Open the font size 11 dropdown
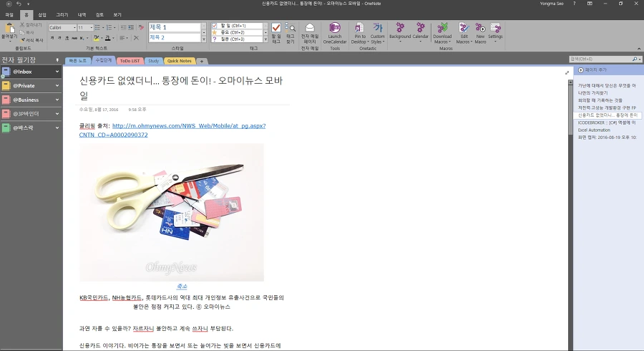The height and width of the screenshot is (351, 644). (x=91, y=27)
